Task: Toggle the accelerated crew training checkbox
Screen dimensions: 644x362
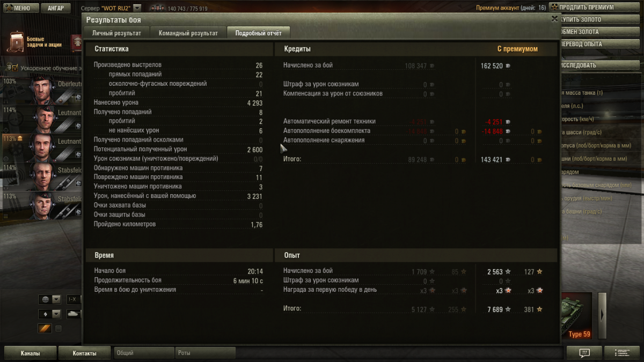Action: coord(14,68)
